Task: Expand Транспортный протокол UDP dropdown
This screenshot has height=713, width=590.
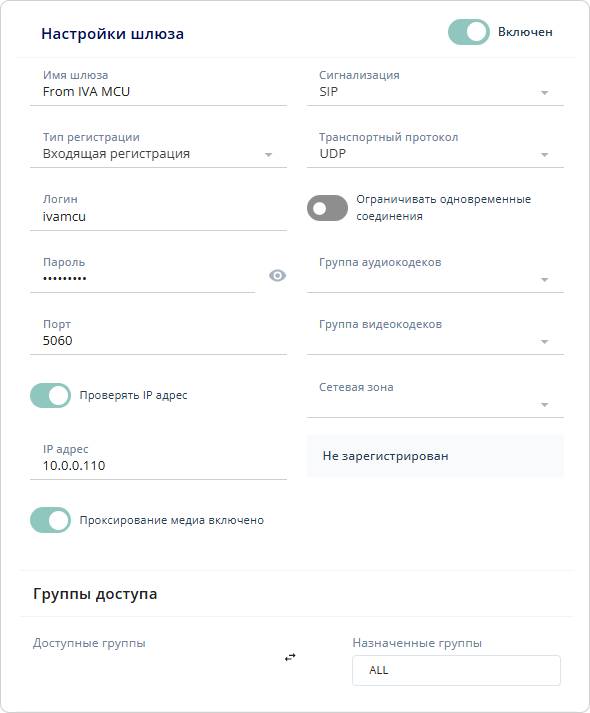Action: [x=435, y=148]
